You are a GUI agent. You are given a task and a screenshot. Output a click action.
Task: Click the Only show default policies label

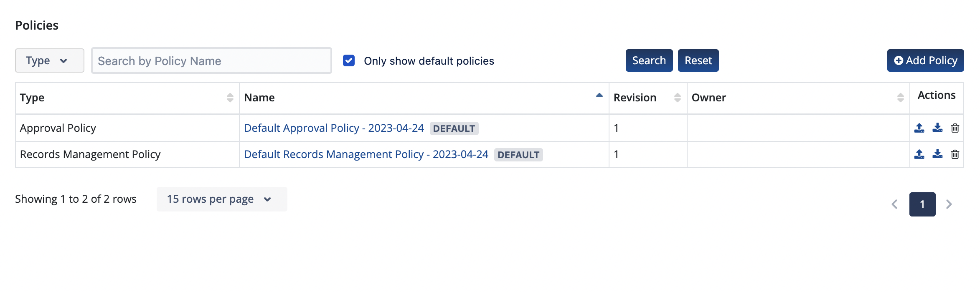[429, 61]
